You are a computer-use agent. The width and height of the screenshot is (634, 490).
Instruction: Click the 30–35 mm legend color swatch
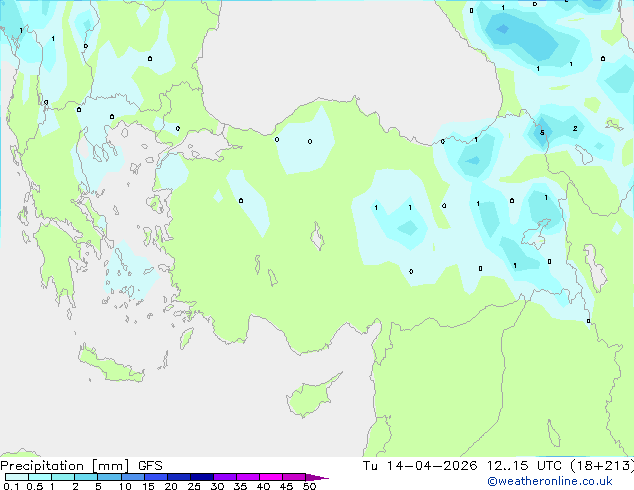(225, 477)
